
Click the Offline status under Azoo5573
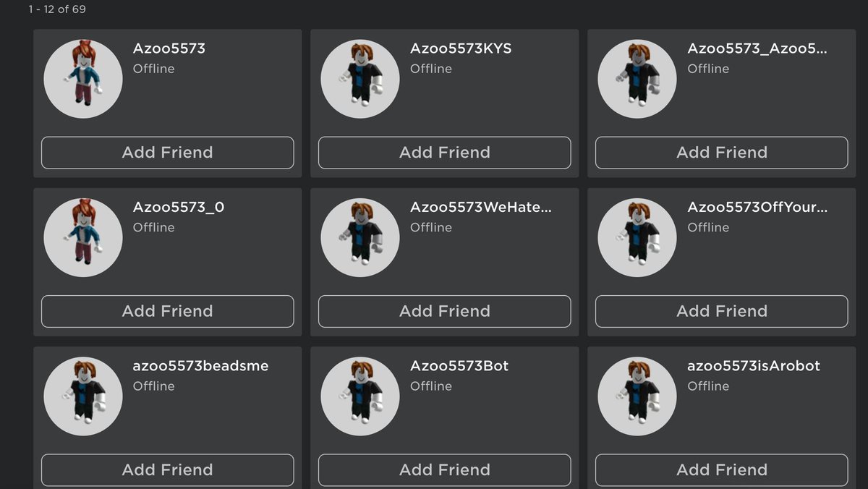[154, 69]
